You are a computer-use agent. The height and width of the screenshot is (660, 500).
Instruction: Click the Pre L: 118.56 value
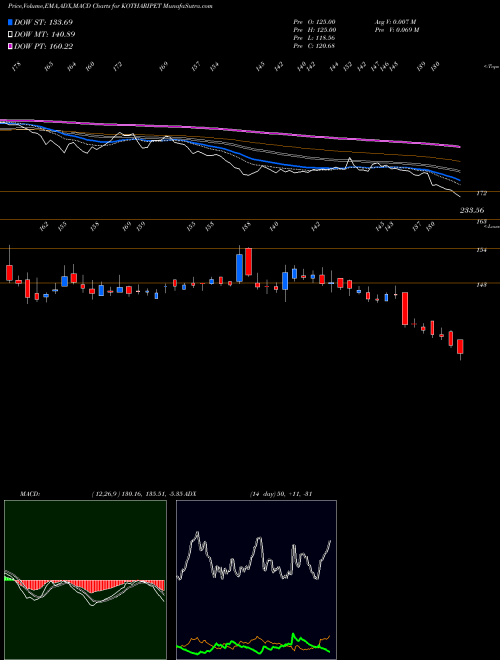click(314, 38)
